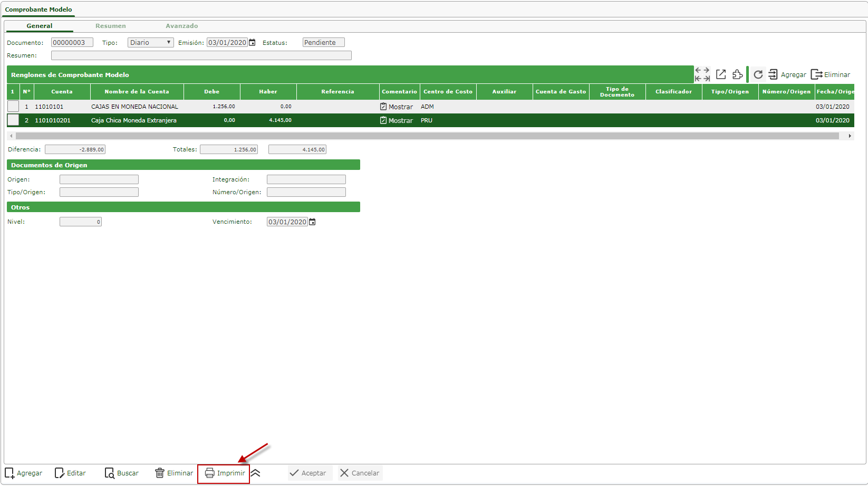Check the box for row 1 account 11010101
The width and height of the screenshot is (868, 486).
pos(13,107)
